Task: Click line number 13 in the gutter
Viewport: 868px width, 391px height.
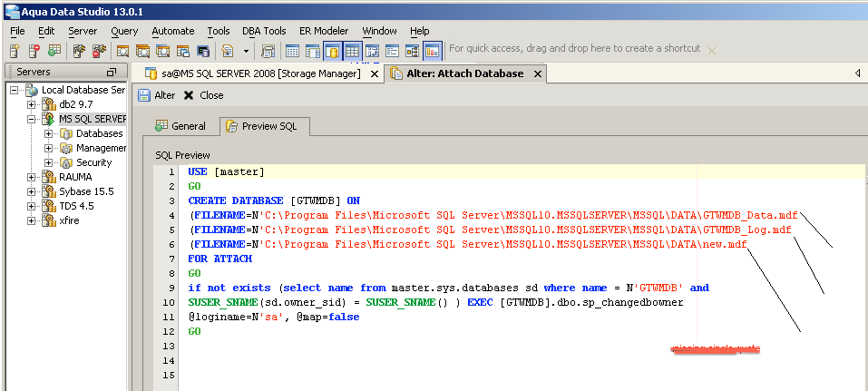Action: [169, 346]
